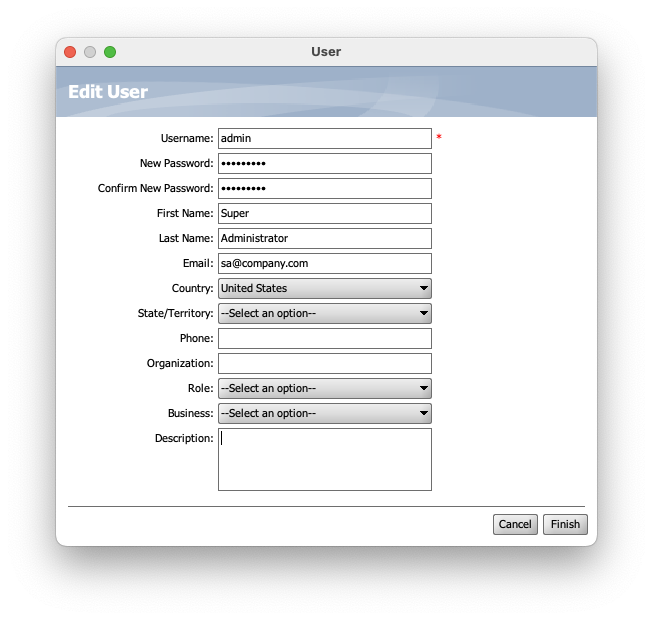Click the First Name text box

pyautogui.click(x=324, y=213)
